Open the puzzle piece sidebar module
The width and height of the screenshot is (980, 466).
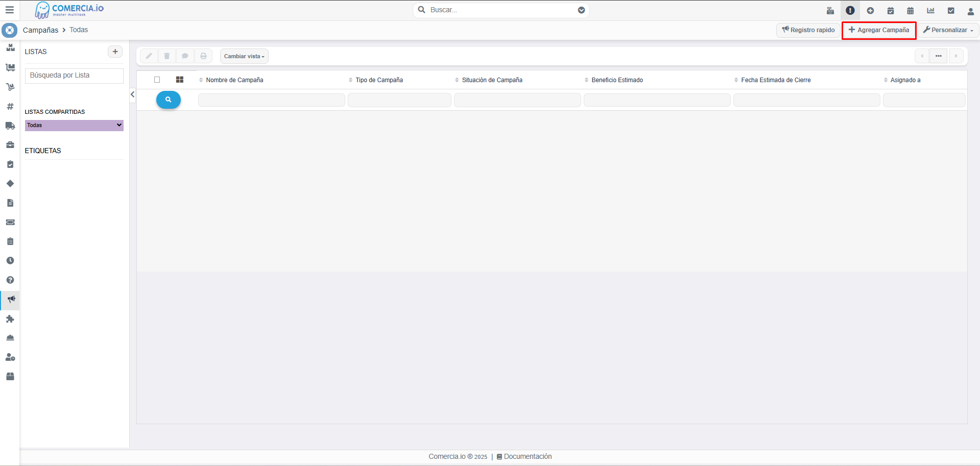pyautogui.click(x=10, y=319)
